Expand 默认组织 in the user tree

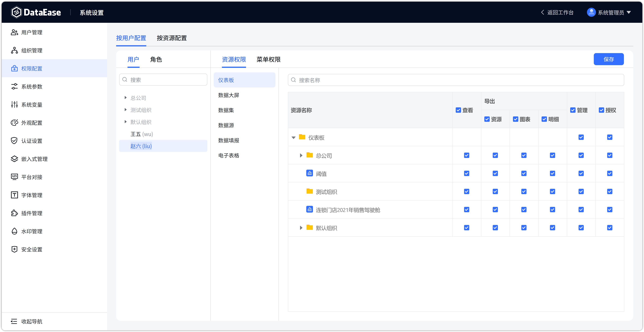(x=126, y=122)
